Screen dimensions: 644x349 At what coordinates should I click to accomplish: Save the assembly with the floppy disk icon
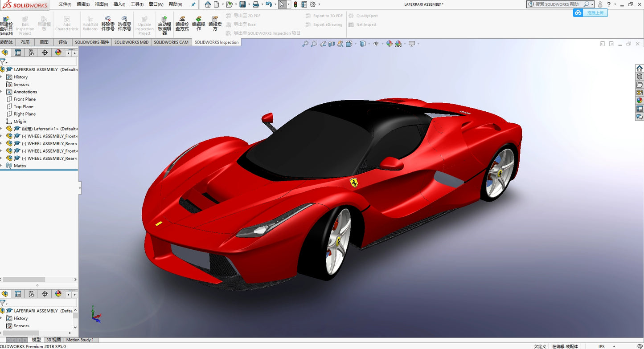pos(242,4)
